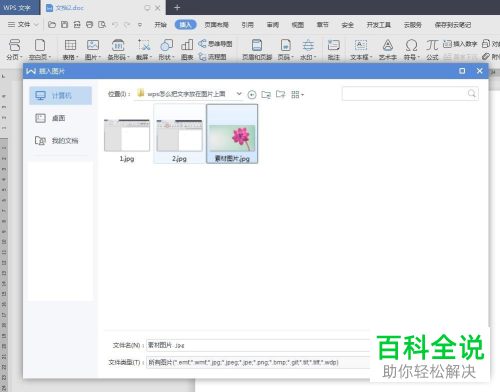Select the 2.jpg thumbnail

click(x=179, y=134)
